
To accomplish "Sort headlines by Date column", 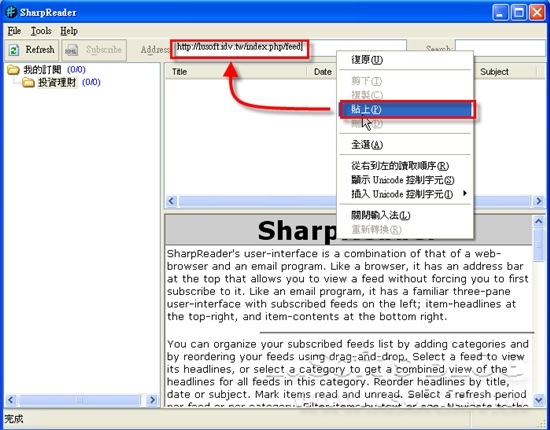I will tap(322, 72).
